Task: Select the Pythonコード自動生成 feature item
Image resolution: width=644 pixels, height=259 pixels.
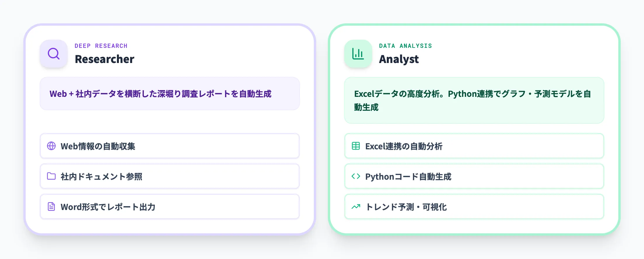Action: (474, 176)
